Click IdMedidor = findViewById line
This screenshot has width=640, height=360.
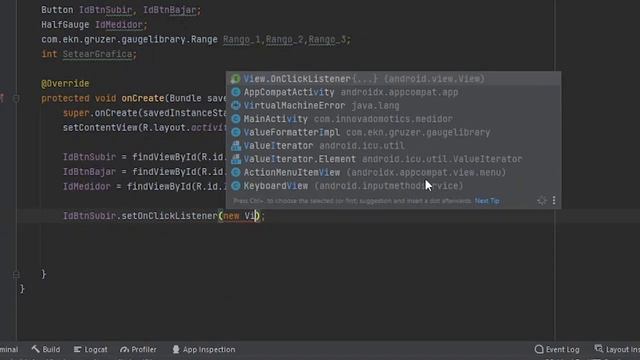[x=144, y=187]
